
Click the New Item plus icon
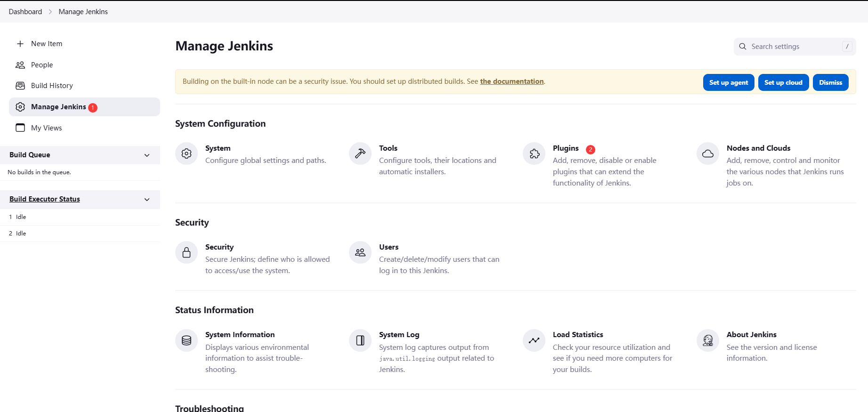coord(20,44)
